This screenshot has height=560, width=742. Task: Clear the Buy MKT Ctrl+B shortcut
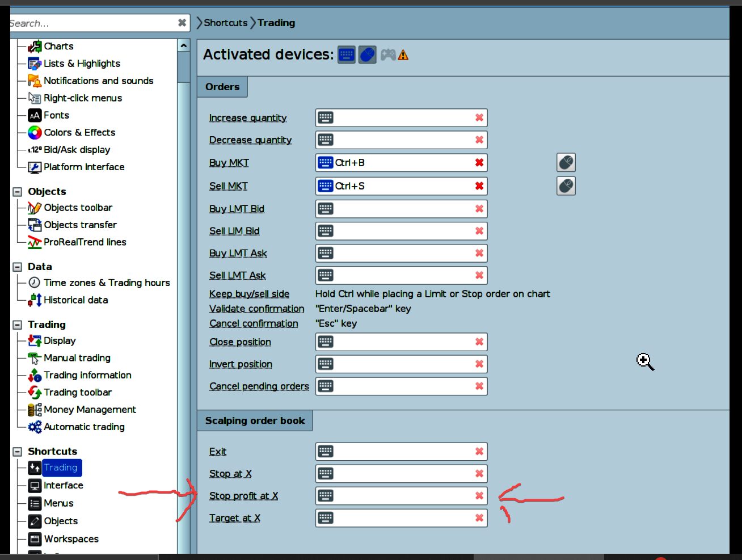(x=479, y=163)
